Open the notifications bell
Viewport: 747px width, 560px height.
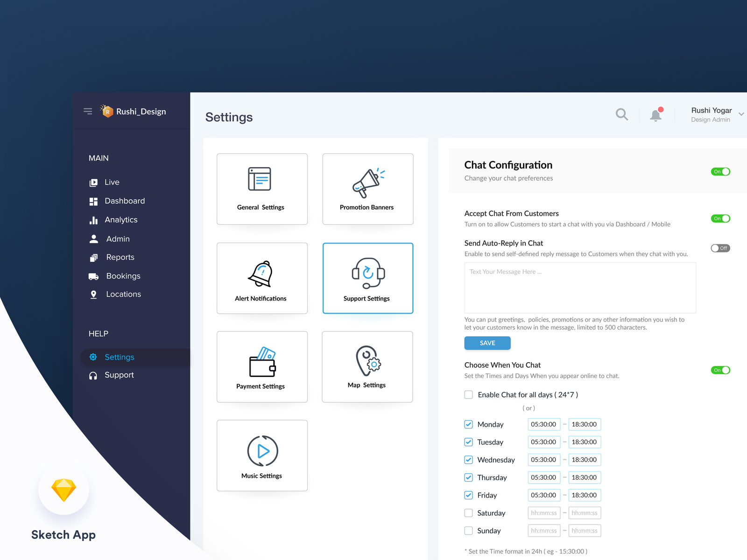(x=655, y=114)
